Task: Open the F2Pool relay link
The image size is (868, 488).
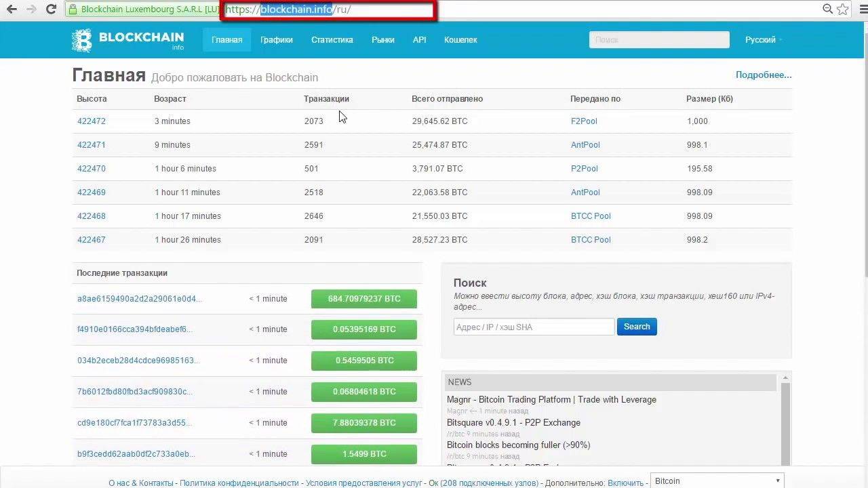Action: pos(584,121)
